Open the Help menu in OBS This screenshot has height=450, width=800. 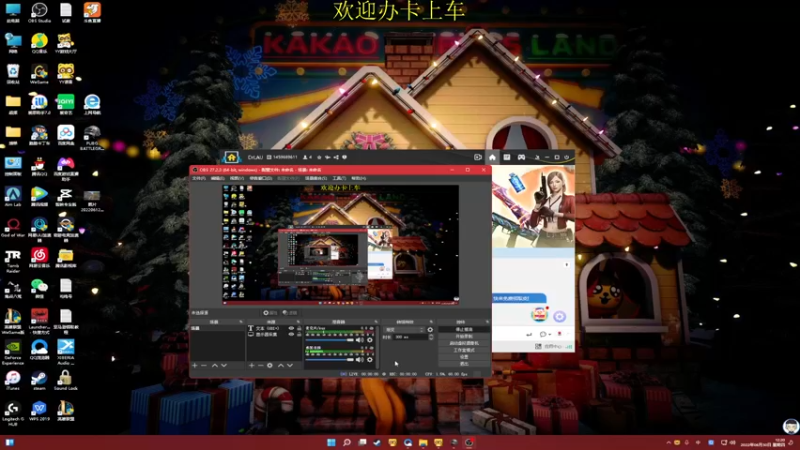point(359,179)
